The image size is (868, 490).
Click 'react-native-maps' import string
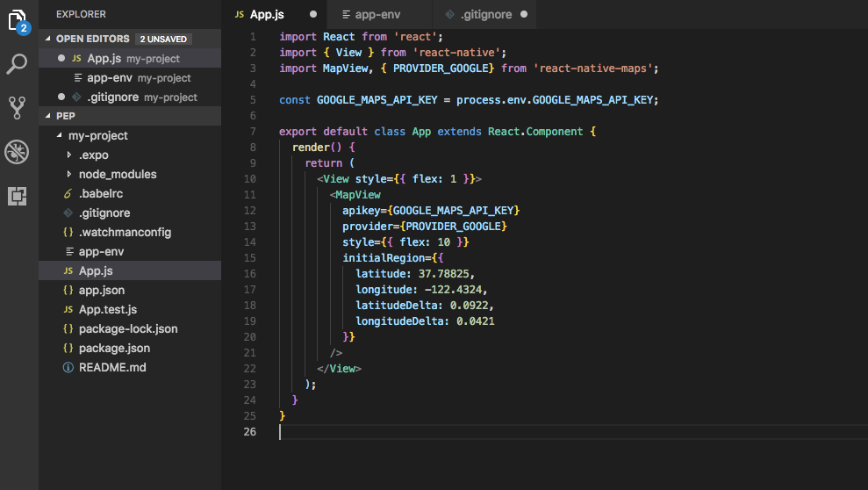click(x=592, y=68)
